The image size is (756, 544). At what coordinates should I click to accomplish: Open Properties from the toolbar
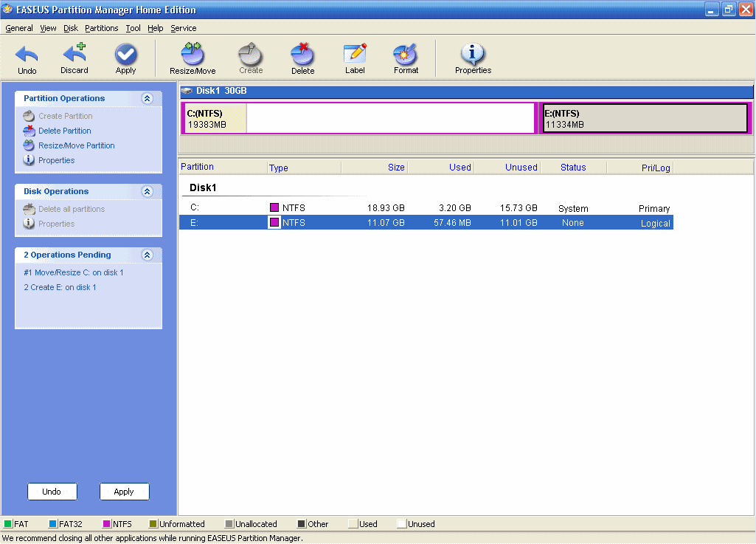[x=473, y=54]
